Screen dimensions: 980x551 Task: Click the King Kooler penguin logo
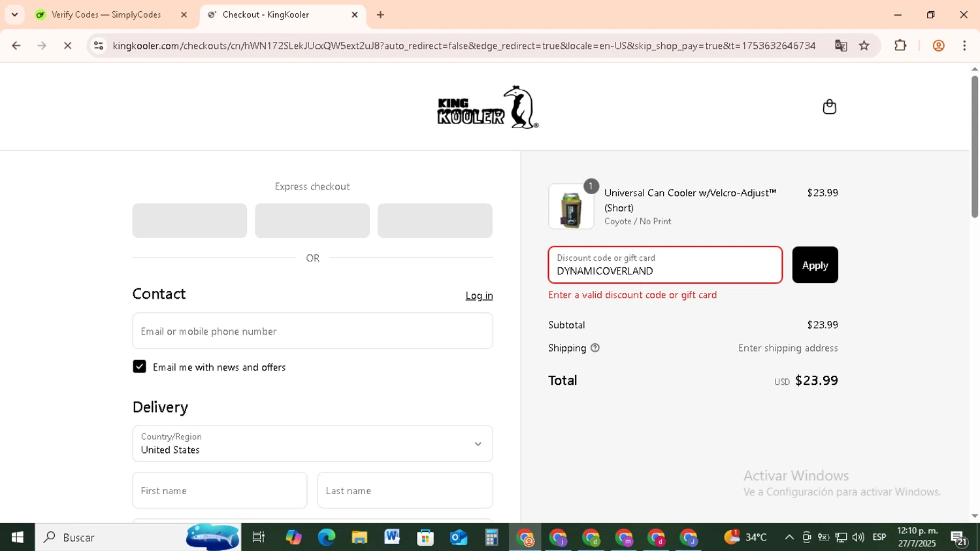pos(487,107)
